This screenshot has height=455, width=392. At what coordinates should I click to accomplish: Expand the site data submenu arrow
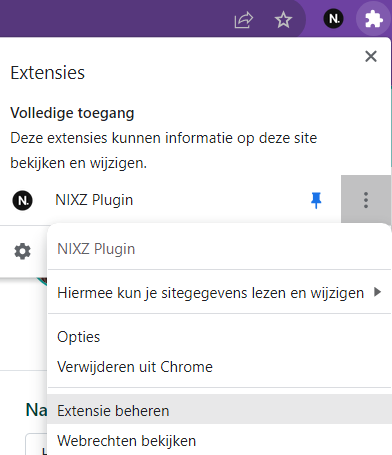click(x=377, y=292)
